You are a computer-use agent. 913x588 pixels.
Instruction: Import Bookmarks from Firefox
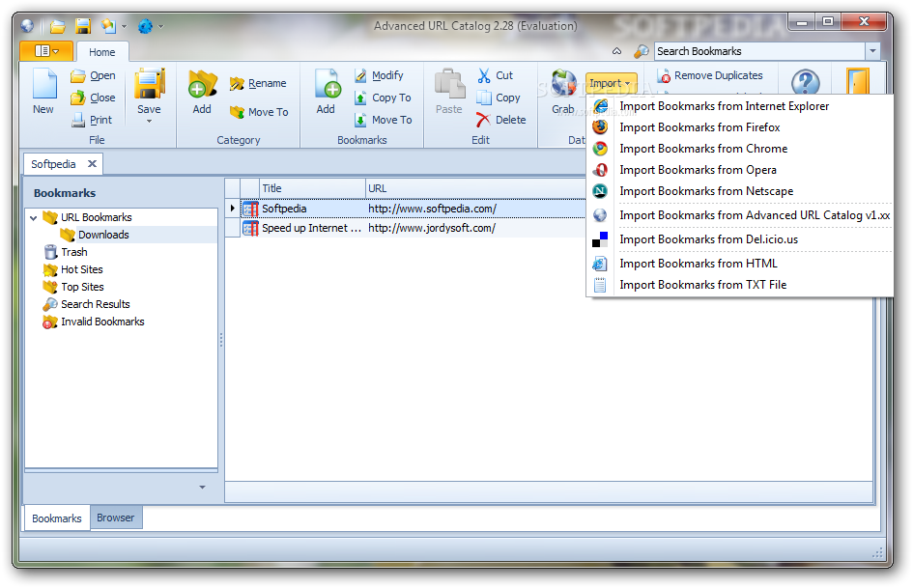(740, 127)
